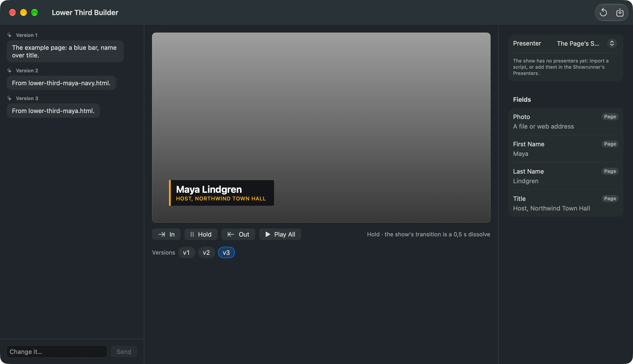Screen dimensions: 633x364
Task: Click the Page badge next to Last Name
Action: [610, 171]
